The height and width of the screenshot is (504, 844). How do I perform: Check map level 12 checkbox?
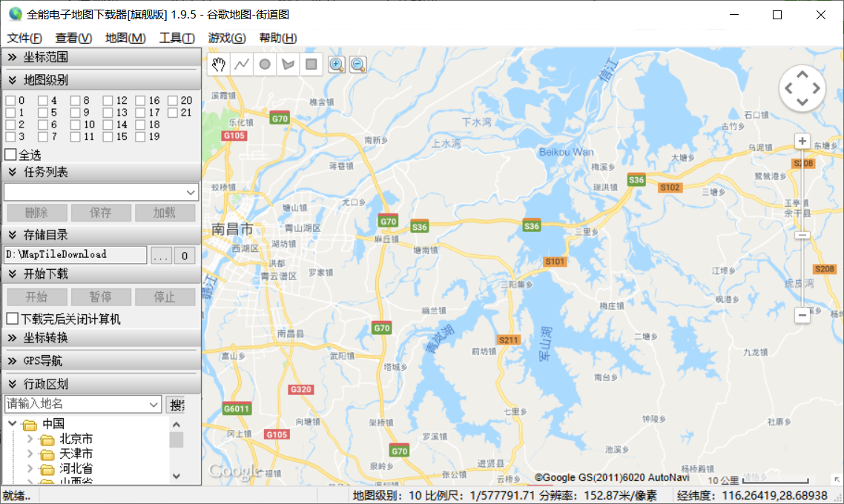click(108, 101)
